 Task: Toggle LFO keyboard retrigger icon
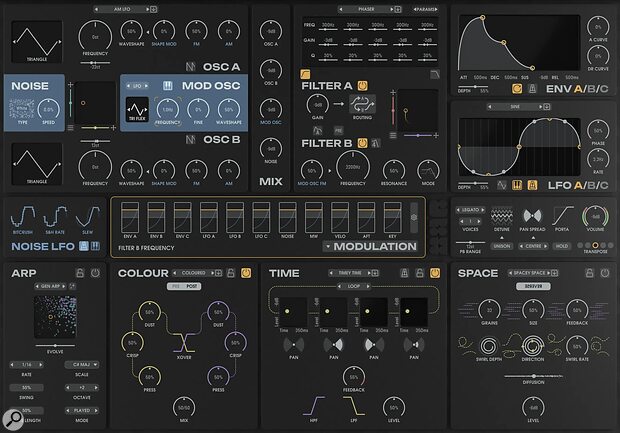coord(517,185)
